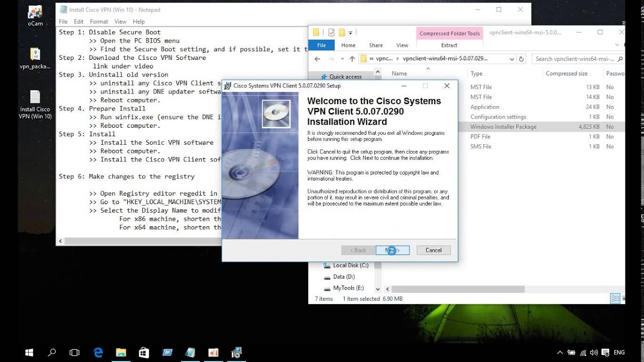Go up one folder level in Explorer

(352, 59)
